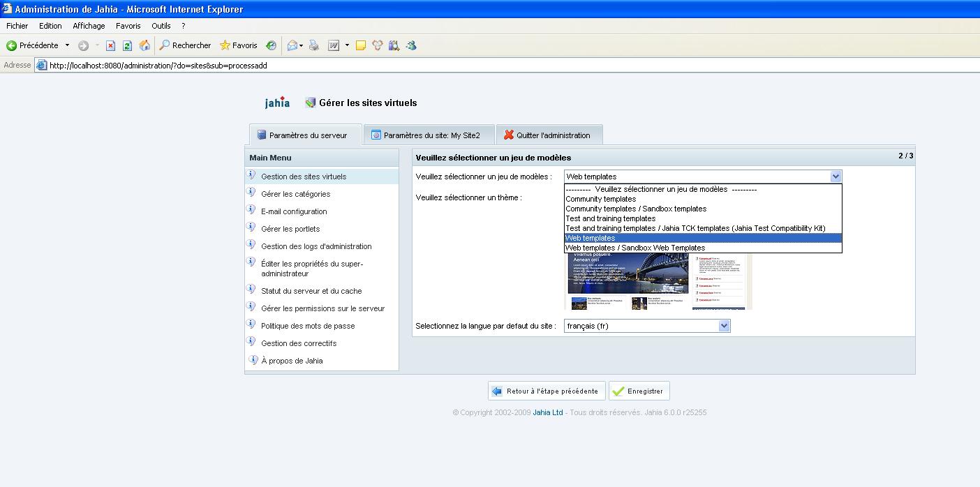Image resolution: width=980 pixels, height=487 pixels.
Task: Open Gérer les permissions sur le serveur
Action: coord(323,308)
